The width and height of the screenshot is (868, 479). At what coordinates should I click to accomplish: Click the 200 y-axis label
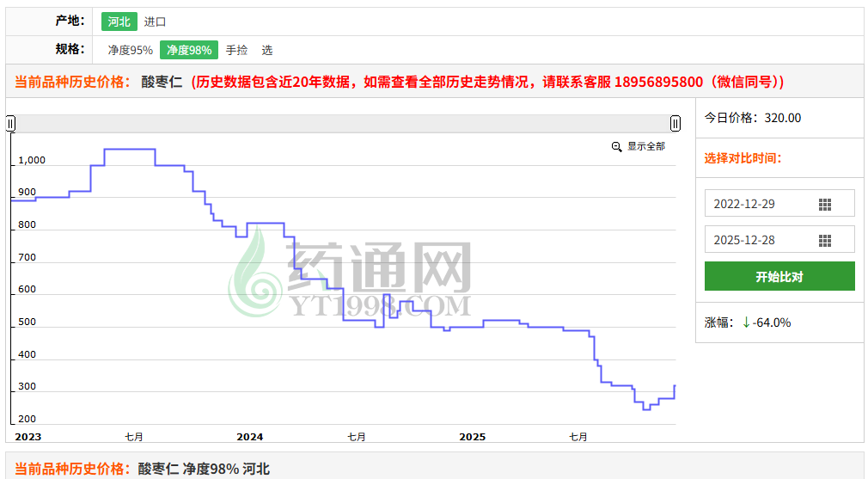pyautogui.click(x=27, y=419)
